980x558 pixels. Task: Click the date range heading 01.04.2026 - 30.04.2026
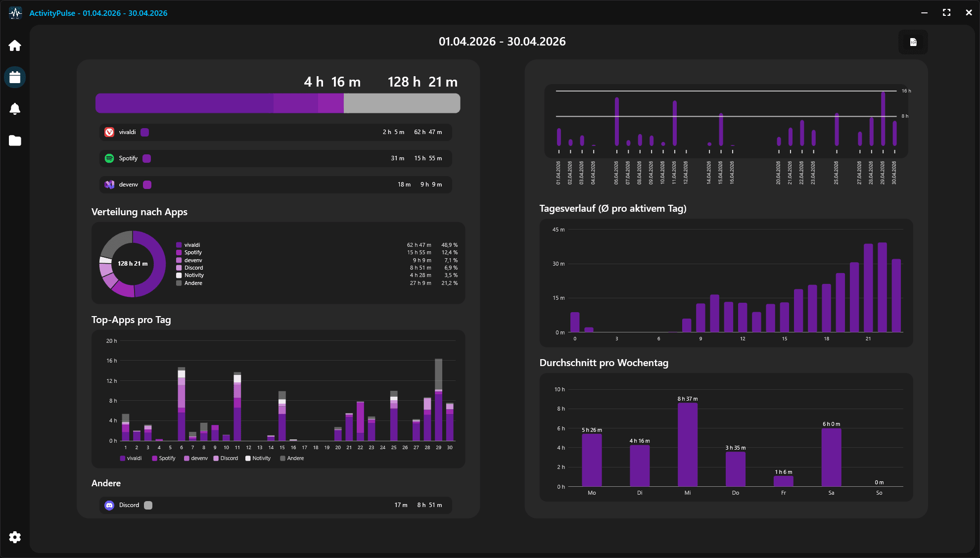[x=502, y=42]
